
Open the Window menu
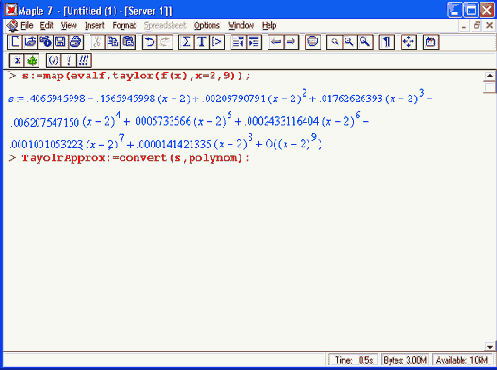tap(241, 26)
